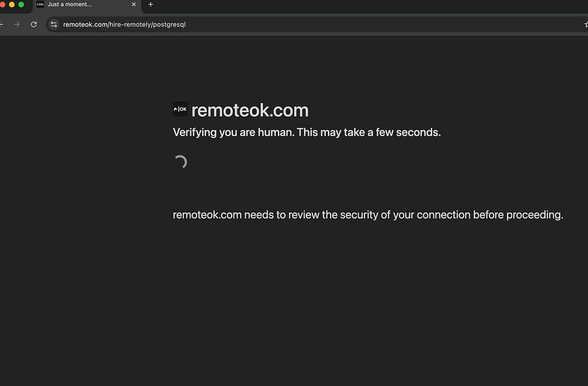Click the remoteok.com page heading

pos(250,110)
